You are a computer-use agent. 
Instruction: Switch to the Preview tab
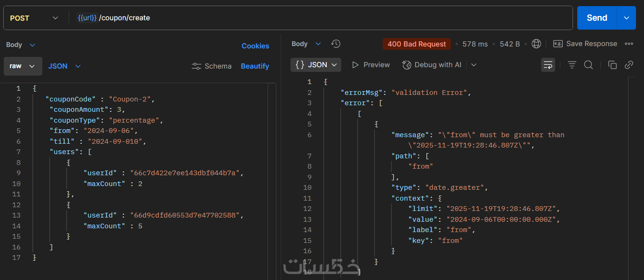click(371, 65)
